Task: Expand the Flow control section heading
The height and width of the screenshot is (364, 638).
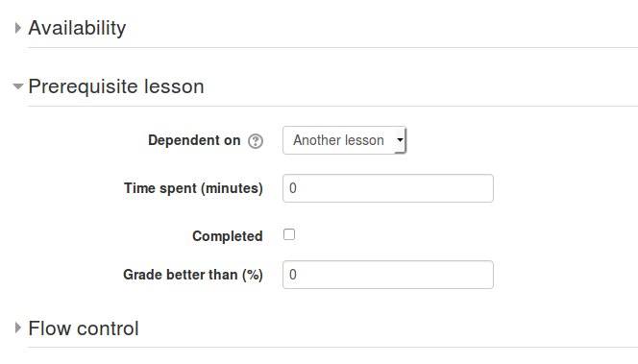Action: coord(84,328)
